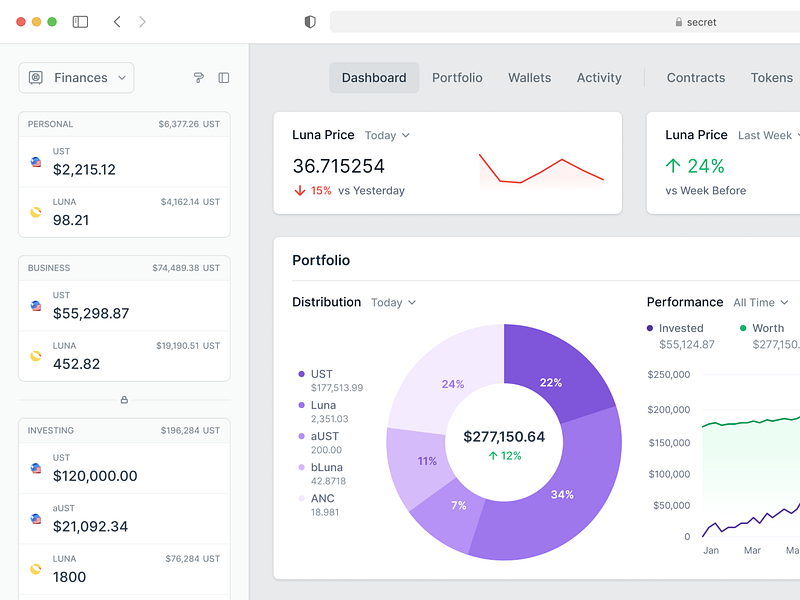800x600 pixels.
Task: Click the browser forward arrow
Action: click(x=142, y=21)
